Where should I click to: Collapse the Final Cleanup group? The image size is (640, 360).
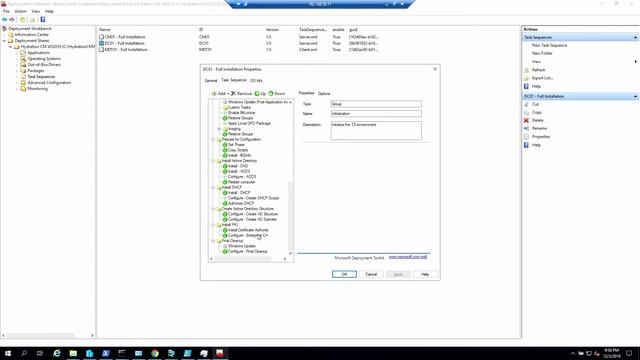tap(213, 241)
